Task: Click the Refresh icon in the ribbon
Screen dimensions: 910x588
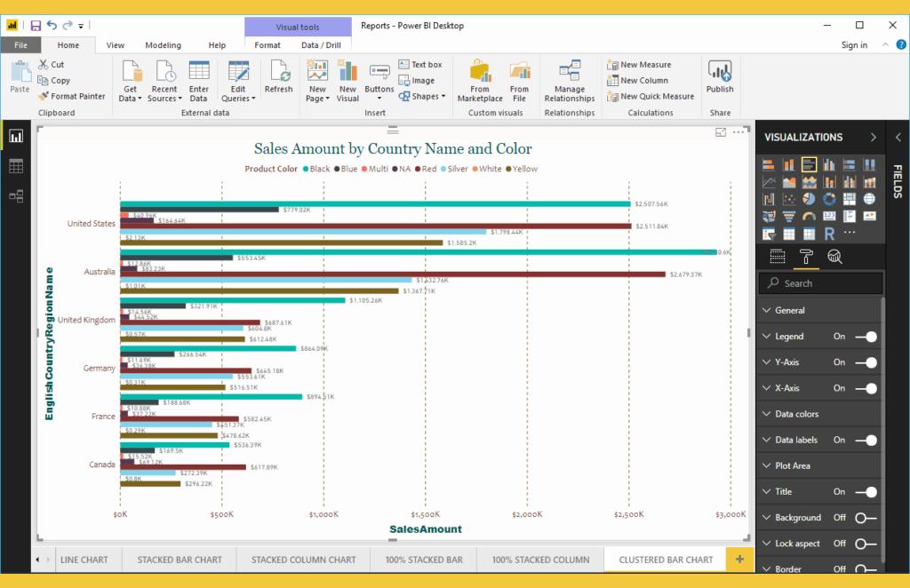Action: [278, 78]
